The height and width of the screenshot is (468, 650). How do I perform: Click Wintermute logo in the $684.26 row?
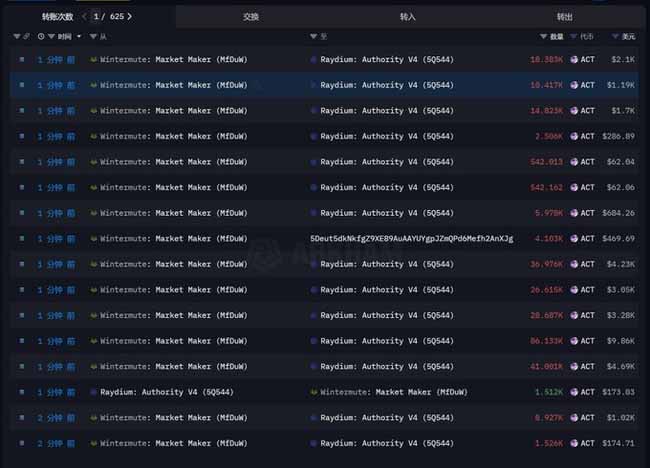94,212
